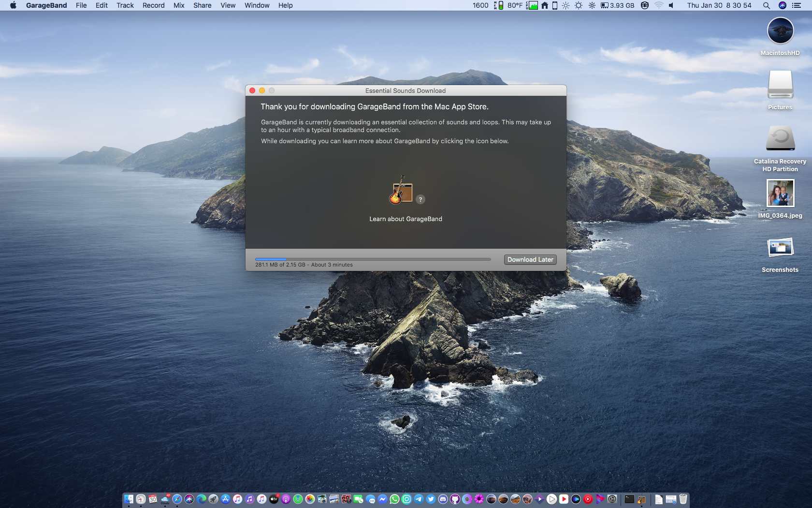The height and width of the screenshot is (508, 812).
Task: Open the Calendar app from the Dock
Action: coord(153,499)
